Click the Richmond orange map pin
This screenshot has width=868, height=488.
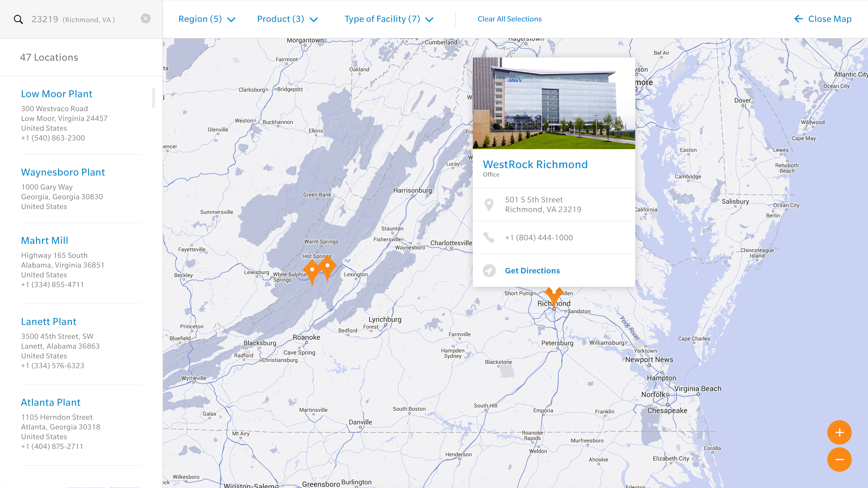pos(554,296)
